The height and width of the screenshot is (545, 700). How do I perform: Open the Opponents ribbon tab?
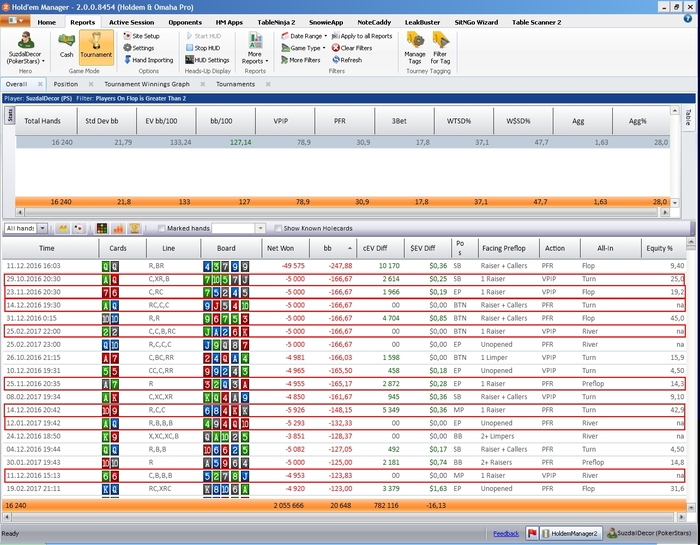tap(185, 22)
